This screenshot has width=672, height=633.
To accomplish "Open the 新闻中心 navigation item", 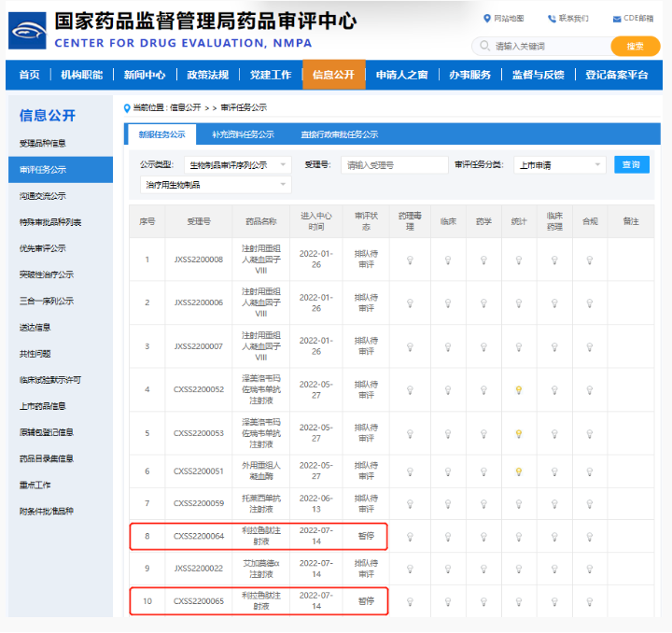I will [145, 75].
